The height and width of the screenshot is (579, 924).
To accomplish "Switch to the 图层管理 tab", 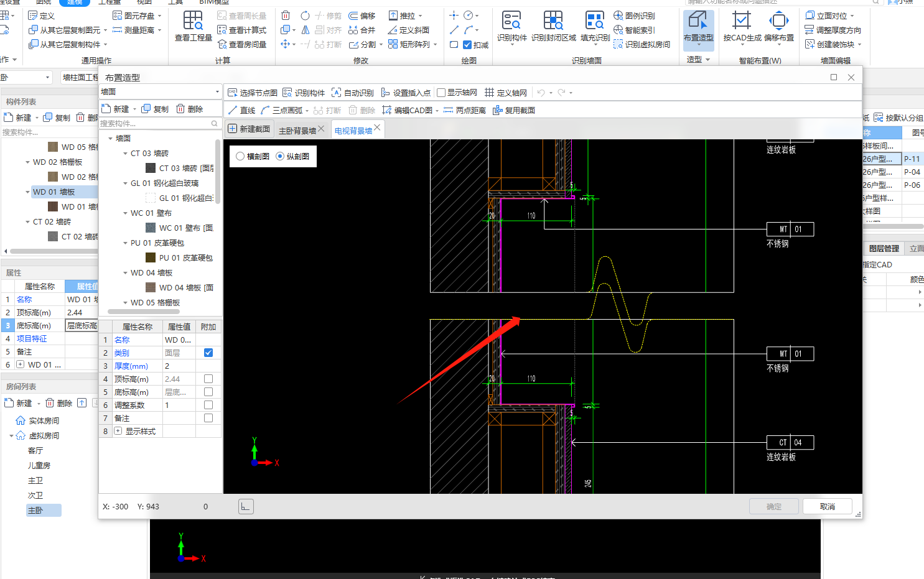I will pos(884,248).
